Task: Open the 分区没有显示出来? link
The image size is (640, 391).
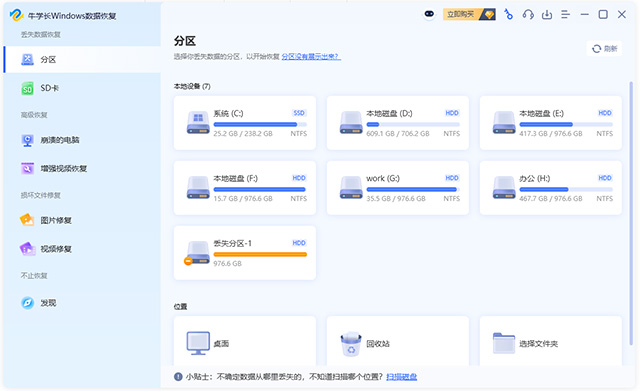Action: 311,56
